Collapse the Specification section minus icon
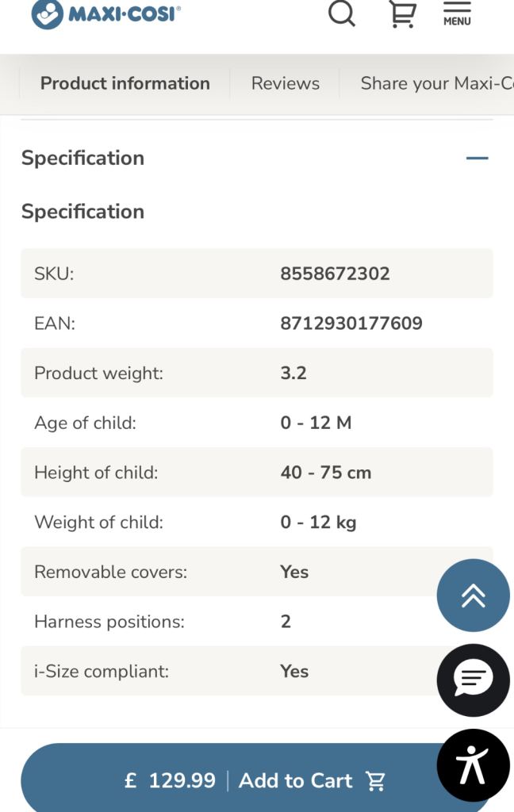 pos(477,158)
